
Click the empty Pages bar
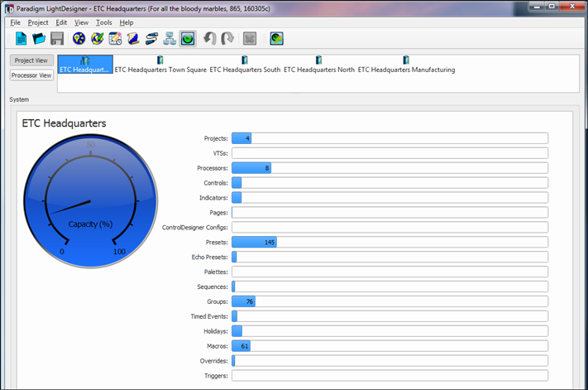pyautogui.click(x=390, y=213)
